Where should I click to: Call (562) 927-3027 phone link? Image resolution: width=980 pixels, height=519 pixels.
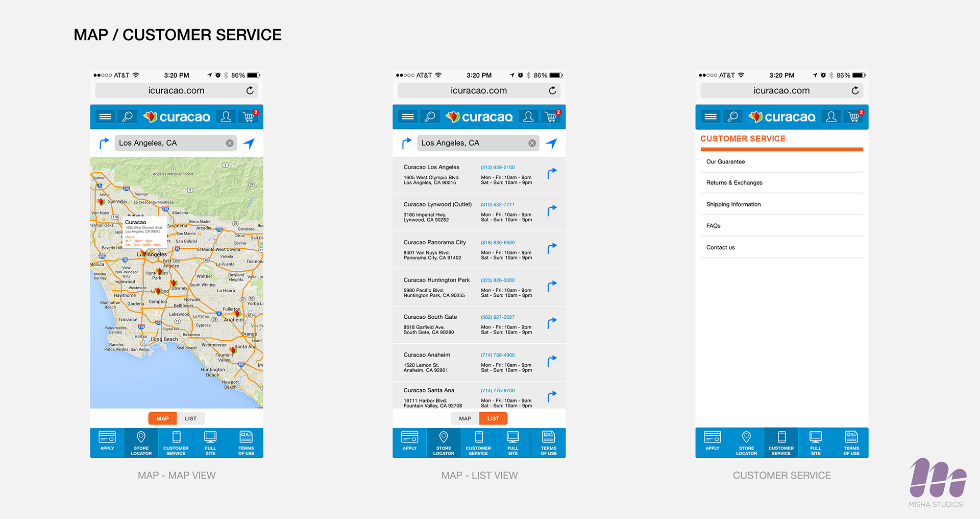click(498, 317)
